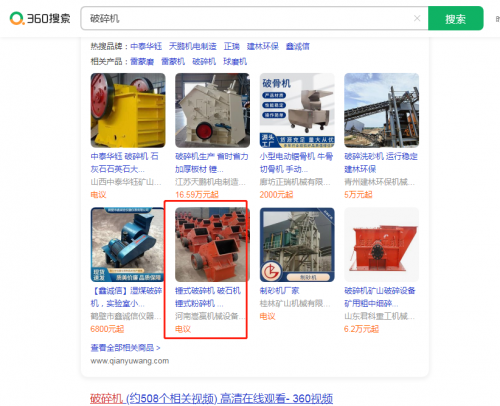The width and height of the screenshot is (500, 406).
Task: View the 破碎洗砂机 conveyor plant thumbnail
Action: pyautogui.click(x=381, y=110)
